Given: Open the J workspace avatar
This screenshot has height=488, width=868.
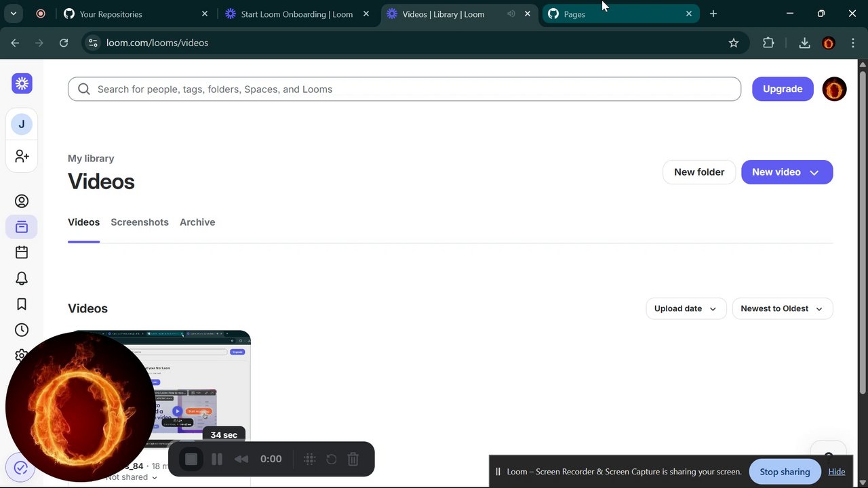Looking at the screenshot, I should tap(22, 124).
